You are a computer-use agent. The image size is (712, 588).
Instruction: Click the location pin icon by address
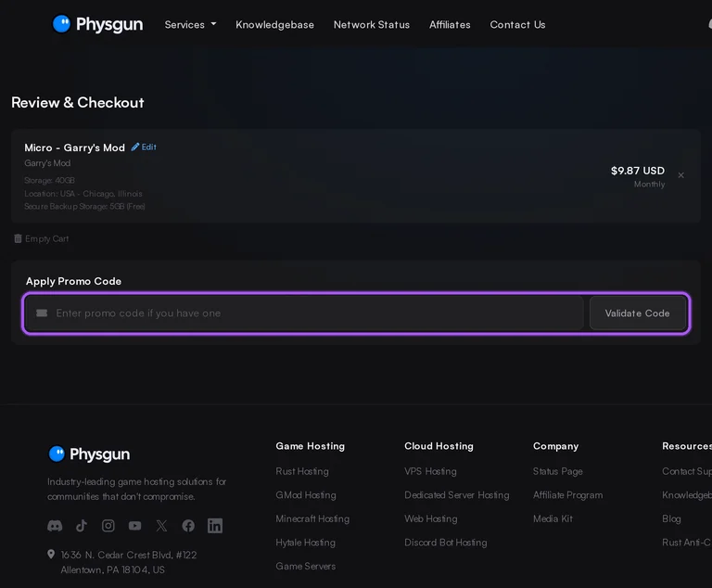(x=51, y=555)
